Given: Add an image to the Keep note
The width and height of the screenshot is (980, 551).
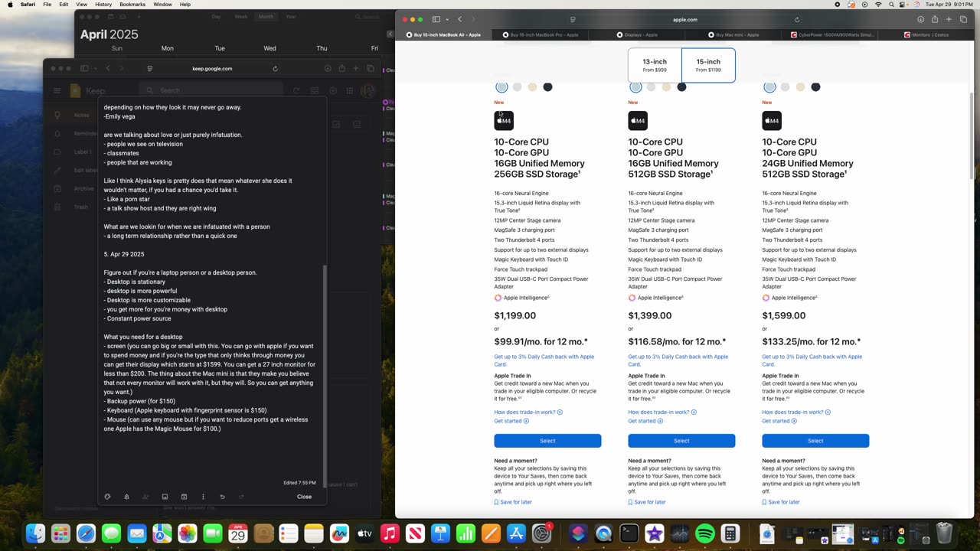Looking at the screenshot, I should 165,497.
